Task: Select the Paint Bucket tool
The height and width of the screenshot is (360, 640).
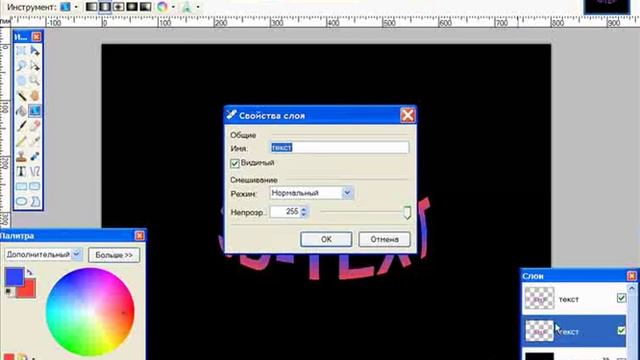Action: [x=21, y=111]
